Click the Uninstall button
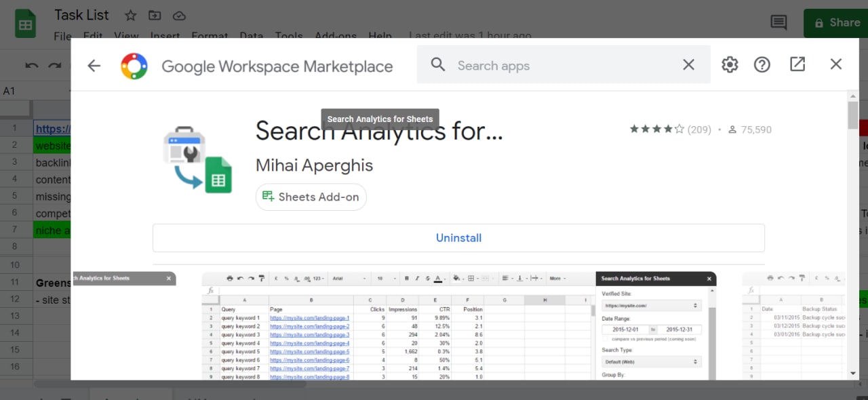The height and width of the screenshot is (400, 868). pos(458,238)
